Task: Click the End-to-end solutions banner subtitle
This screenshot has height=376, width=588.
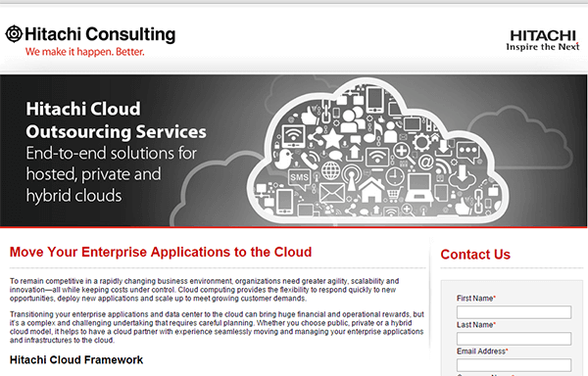Action: pyautogui.click(x=112, y=174)
